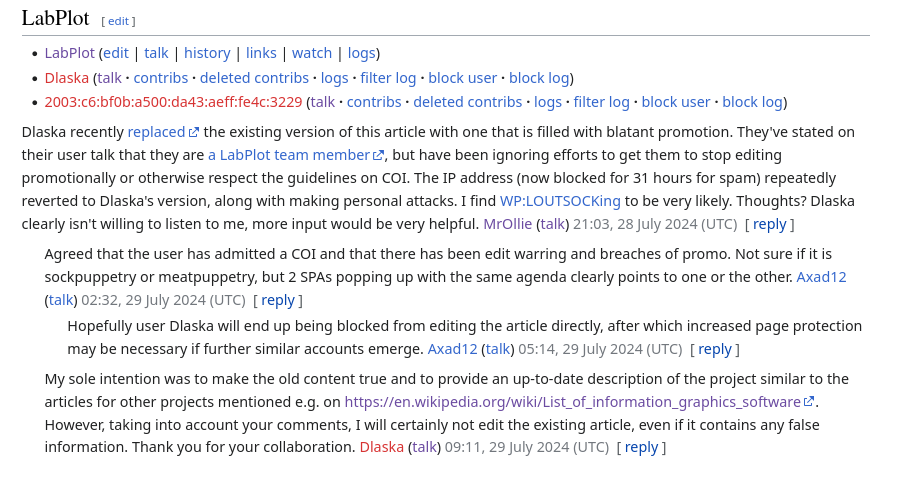Open the IP address 2003:c6:bf0b user link

pos(173,101)
